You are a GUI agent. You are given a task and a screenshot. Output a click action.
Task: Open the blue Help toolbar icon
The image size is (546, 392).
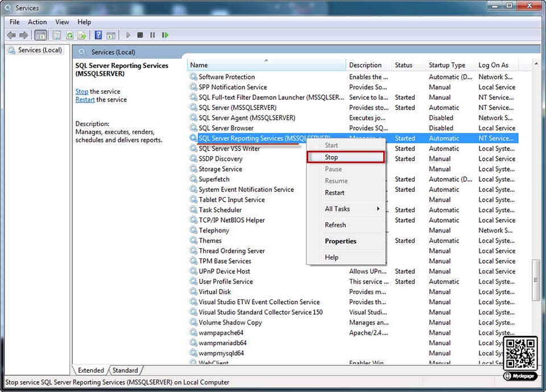point(98,35)
